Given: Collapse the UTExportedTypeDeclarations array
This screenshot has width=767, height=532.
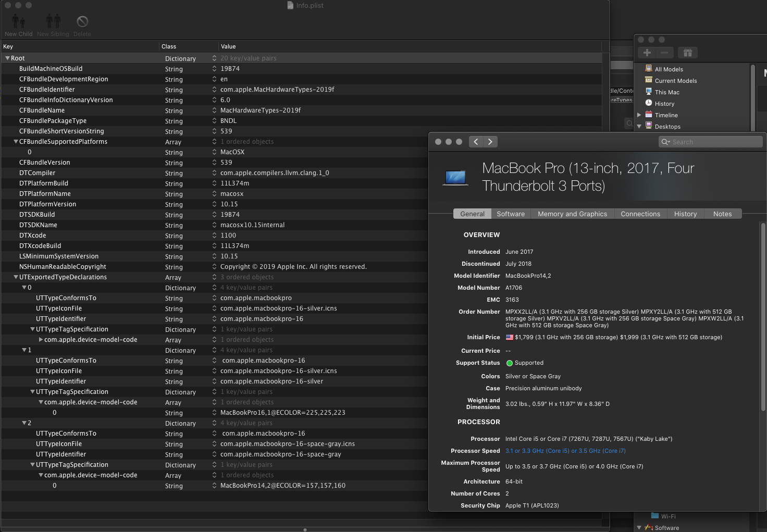Looking at the screenshot, I should point(16,277).
